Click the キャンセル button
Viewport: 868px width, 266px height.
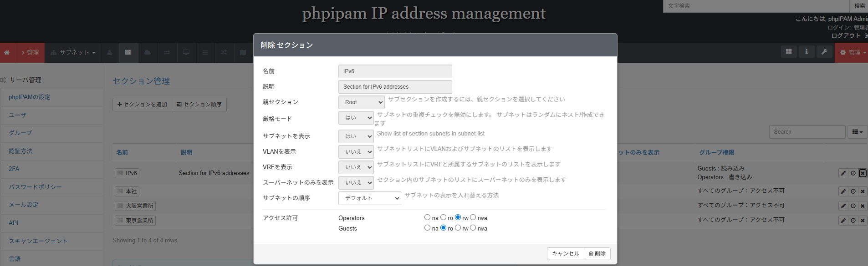pyautogui.click(x=565, y=254)
